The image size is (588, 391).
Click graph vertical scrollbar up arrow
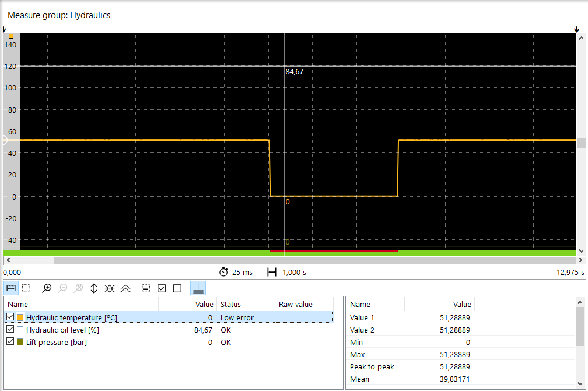(x=581, y=38)
